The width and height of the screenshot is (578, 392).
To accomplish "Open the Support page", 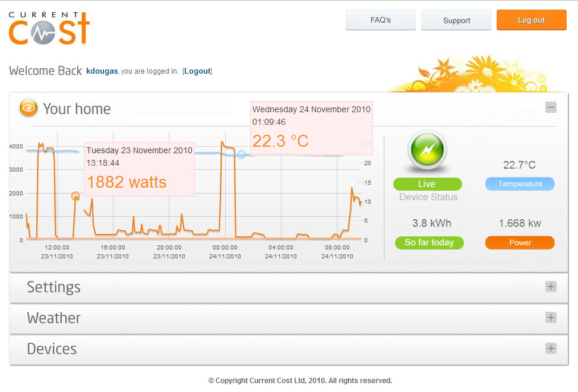I will (456, 20).
